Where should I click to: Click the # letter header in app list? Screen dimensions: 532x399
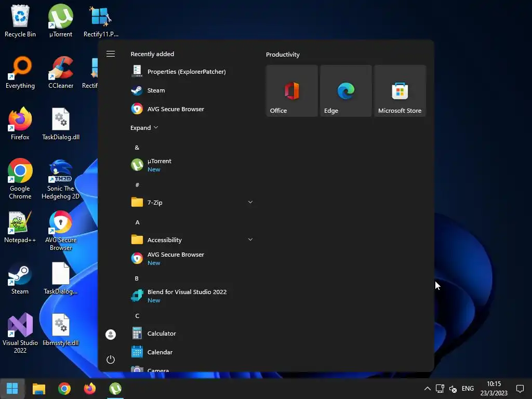click(137, 185)
